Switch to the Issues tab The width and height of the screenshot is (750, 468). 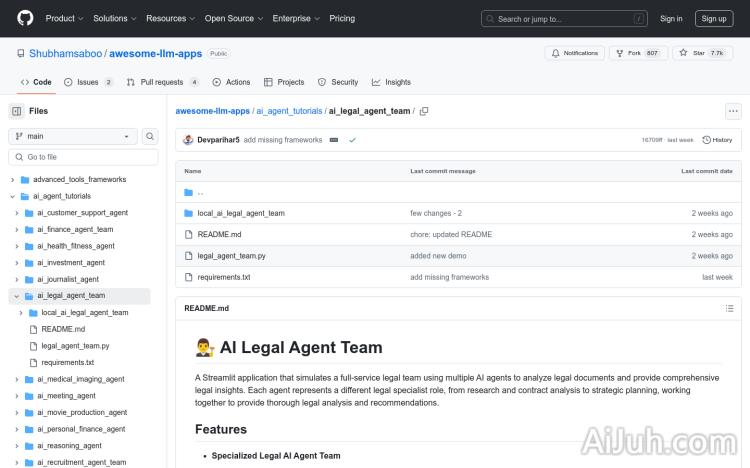(88, 82)
